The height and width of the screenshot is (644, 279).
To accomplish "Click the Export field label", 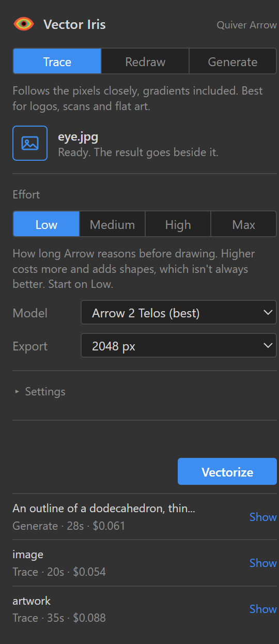I will pos(30,346).
